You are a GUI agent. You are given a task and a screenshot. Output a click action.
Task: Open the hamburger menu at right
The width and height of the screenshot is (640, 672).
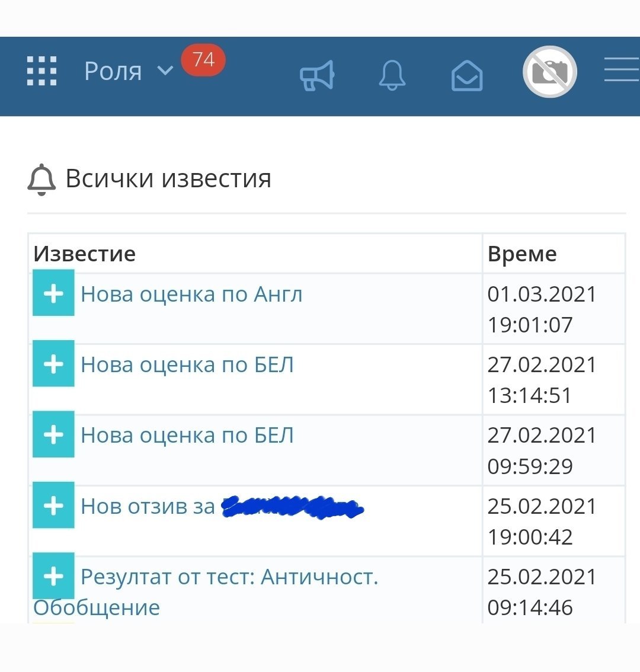click(622, 70)
